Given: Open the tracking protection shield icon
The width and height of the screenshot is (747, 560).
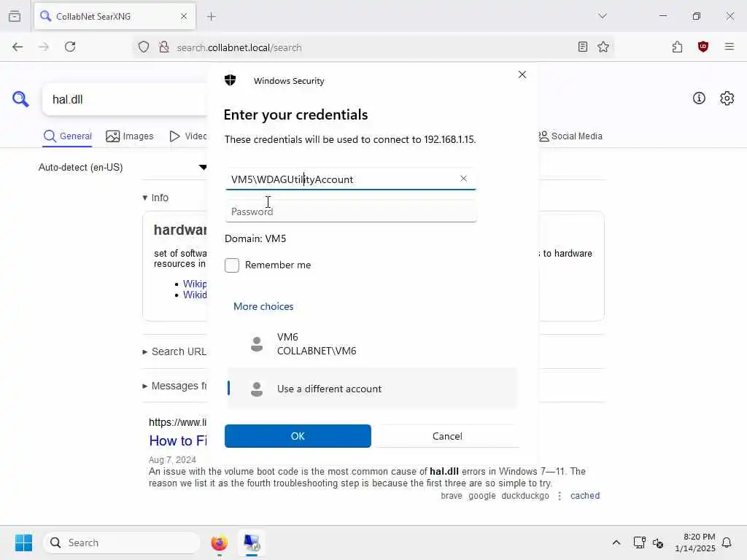Looking at the screenshot, I should tap(144, 47).
